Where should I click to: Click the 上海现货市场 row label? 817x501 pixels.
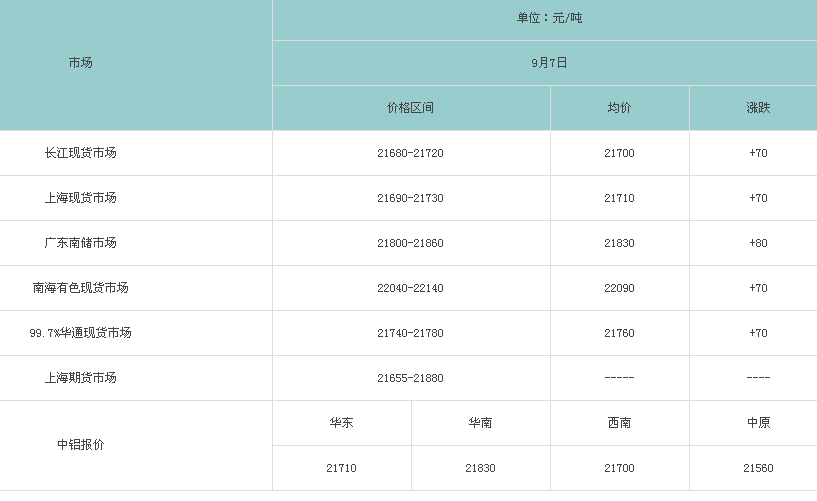pyautogui.click(x=80, y=198)
